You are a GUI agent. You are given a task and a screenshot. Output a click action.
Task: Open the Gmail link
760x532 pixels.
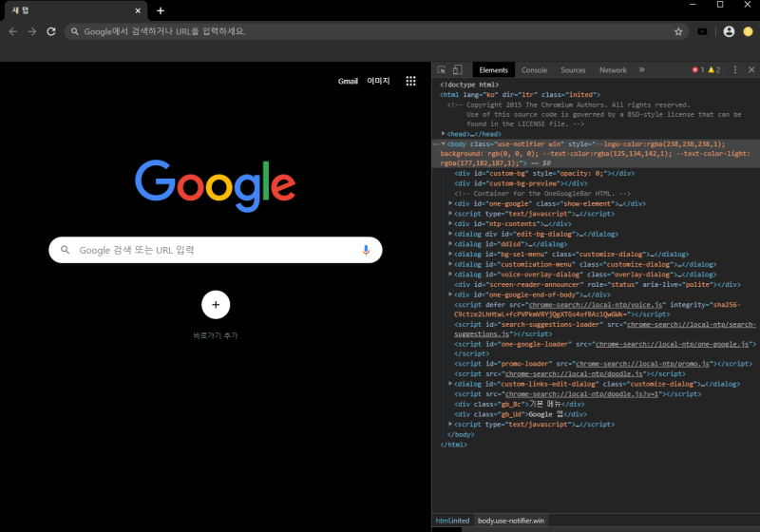(x=348, y=81)
